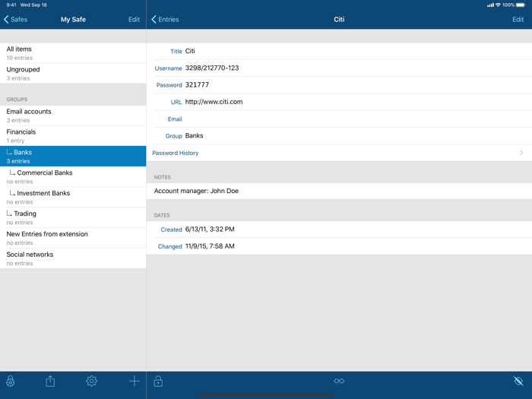Viewport: 532px width, 399px height.
Task: Go back to Safes list
Action: pos(16,19)
